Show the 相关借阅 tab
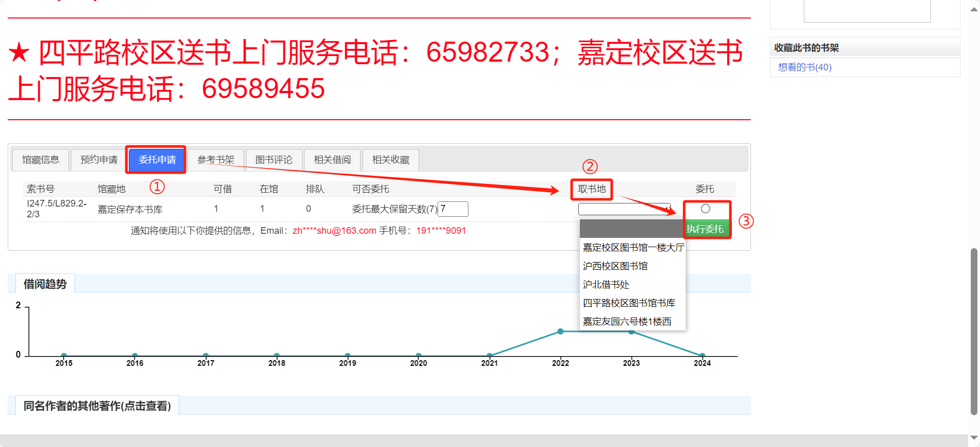 [x=332, y=160]
